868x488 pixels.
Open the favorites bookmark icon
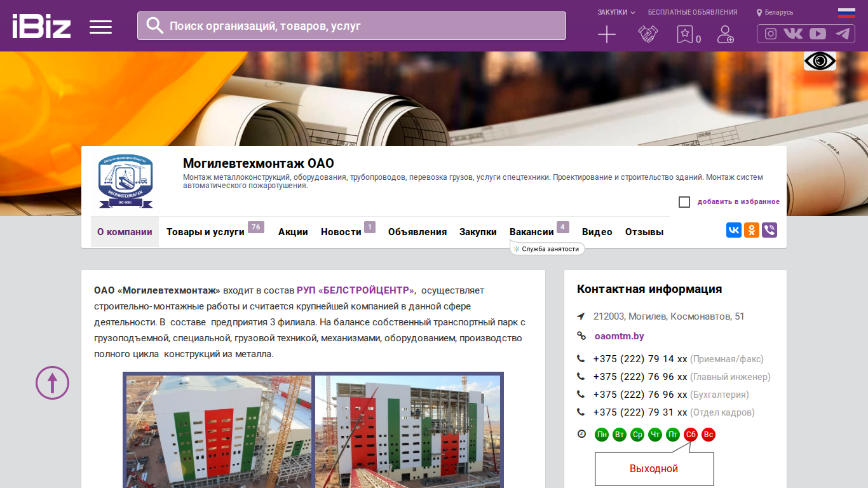tap(684, 34)
